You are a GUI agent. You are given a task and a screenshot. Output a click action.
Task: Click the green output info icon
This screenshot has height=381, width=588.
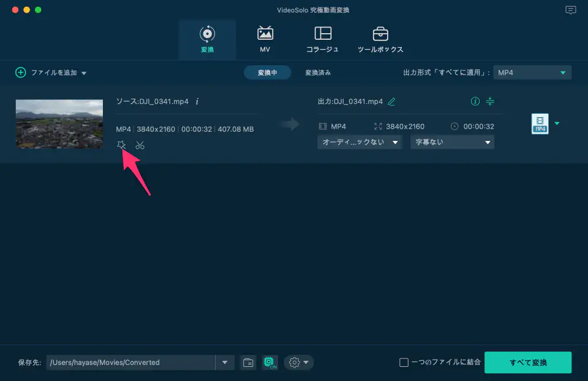pyautogui.click(x=475, y=102)
